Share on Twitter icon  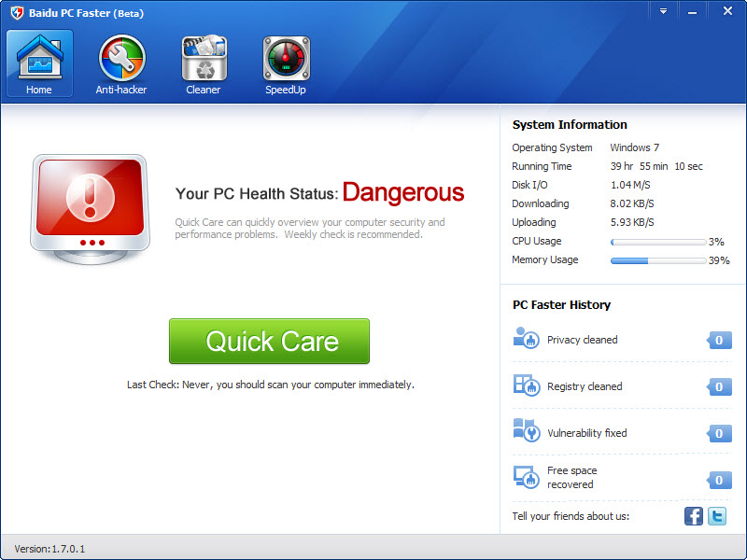717,516
